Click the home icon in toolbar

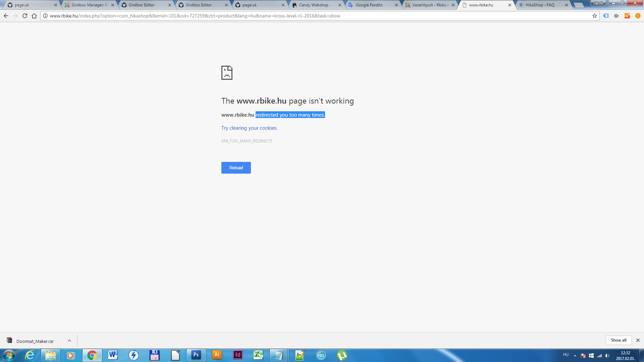coord(34,16)
